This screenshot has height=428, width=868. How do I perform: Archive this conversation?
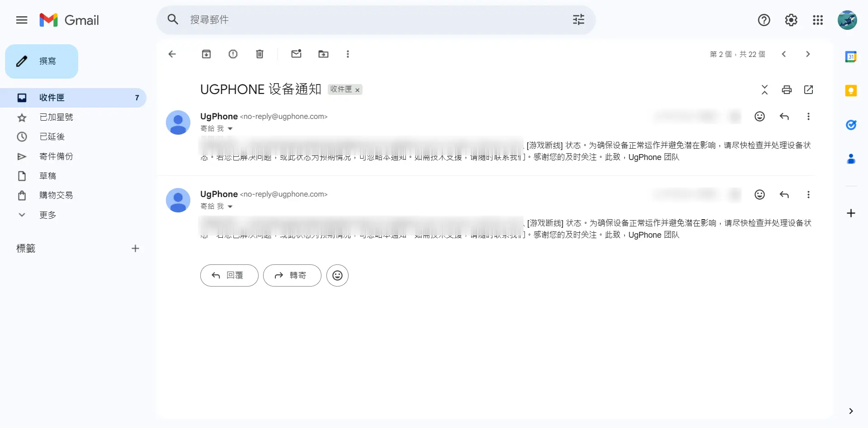click(x=206, y=54)
